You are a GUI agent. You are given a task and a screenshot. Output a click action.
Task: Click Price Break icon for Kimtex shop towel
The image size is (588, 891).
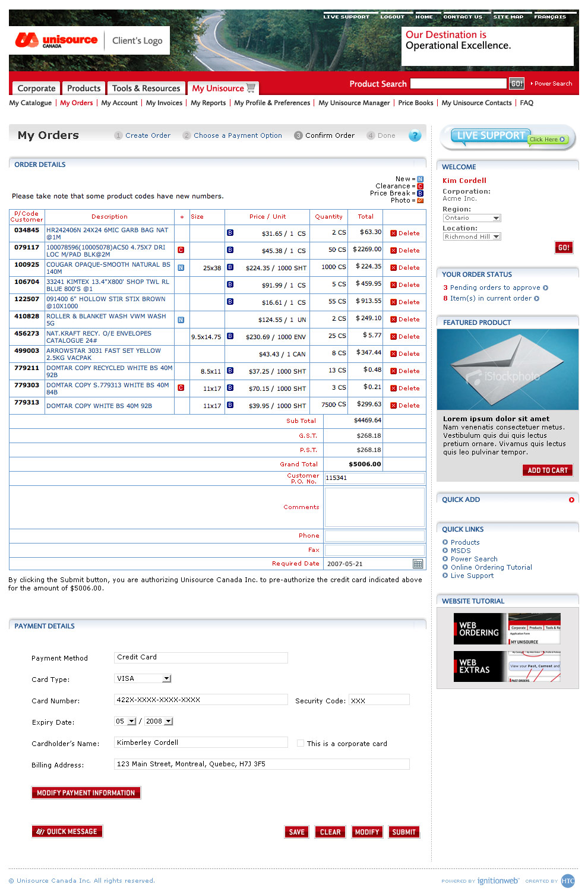click(x=230, y=285)
